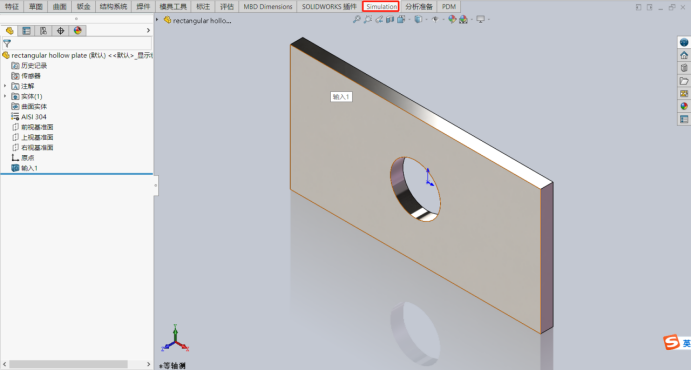Switch to the Simulation tab
This screenshot has height=370, width=692.
(381, 6)
